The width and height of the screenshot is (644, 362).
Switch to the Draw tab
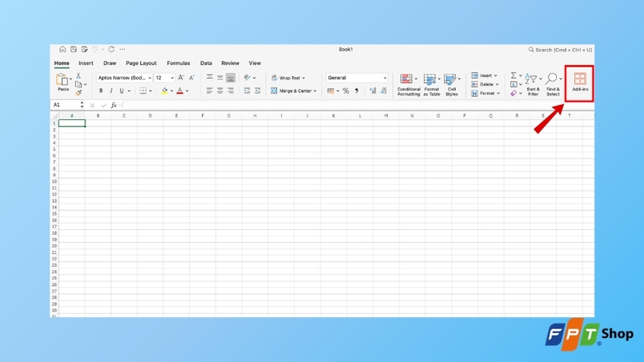point(109,64)
